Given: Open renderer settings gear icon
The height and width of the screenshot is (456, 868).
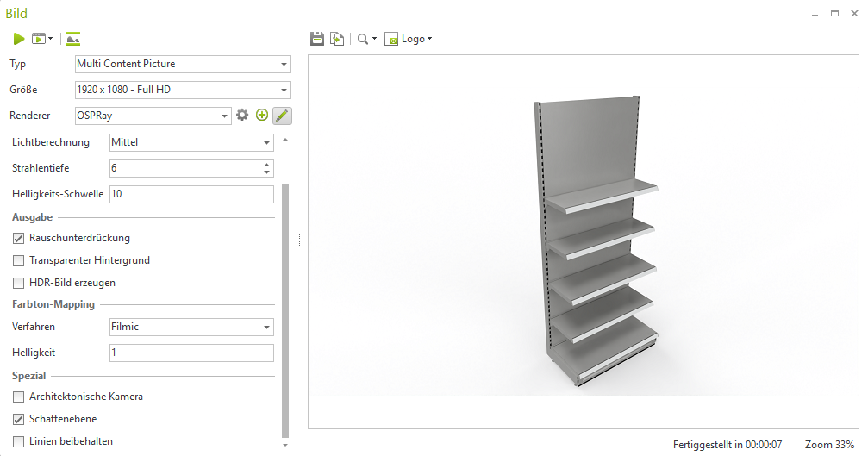Looking at the screenshot, I should pos(242,116).
